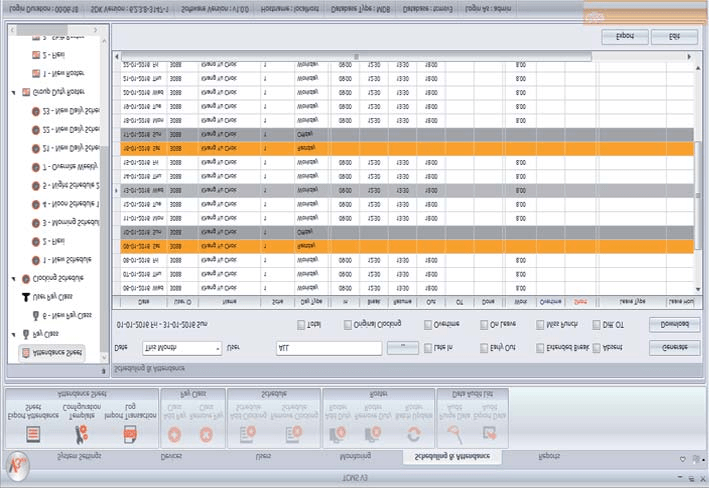Click the Generate button
The image size is (709, 488).
click(x=674, y=347)
